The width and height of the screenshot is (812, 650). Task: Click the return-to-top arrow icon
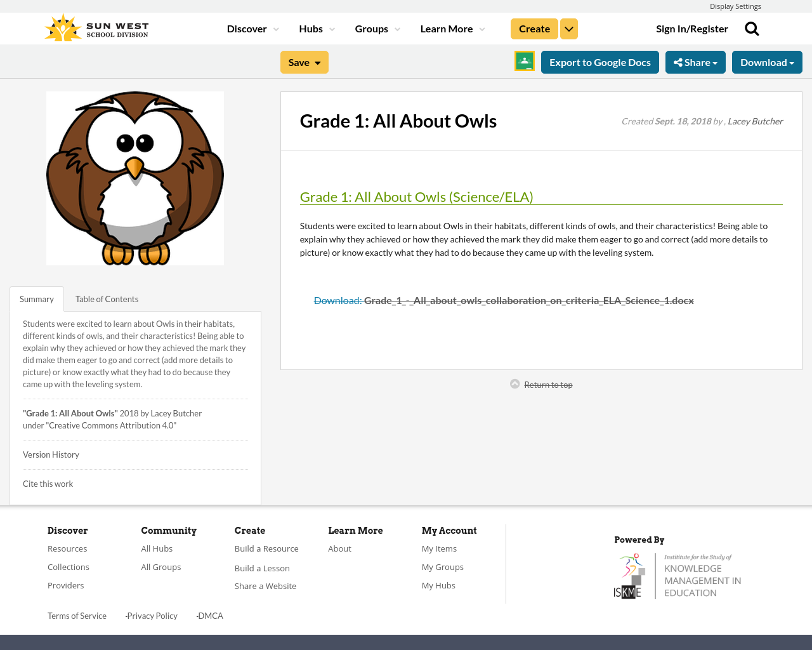(x=514, y=383)
